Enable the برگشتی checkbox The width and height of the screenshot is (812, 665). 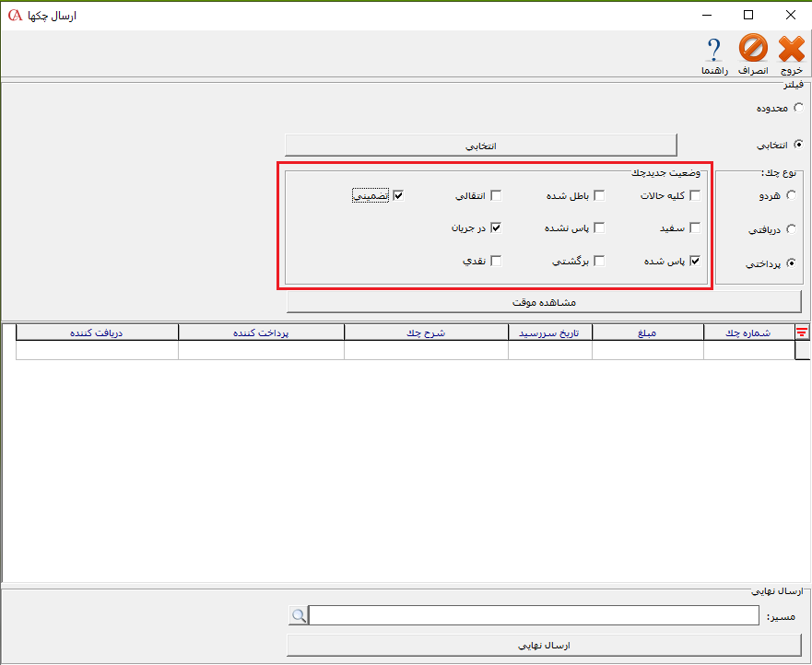[x=601, y=262]
